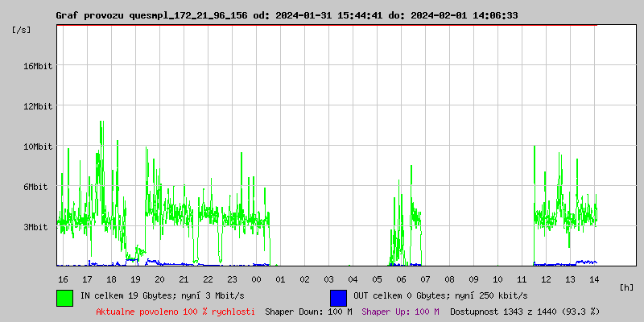The width and height of the screenshot is (644, 322).
Task: Click the purple 'Shaper Up: 100 M' text
Action: [400, 311]
